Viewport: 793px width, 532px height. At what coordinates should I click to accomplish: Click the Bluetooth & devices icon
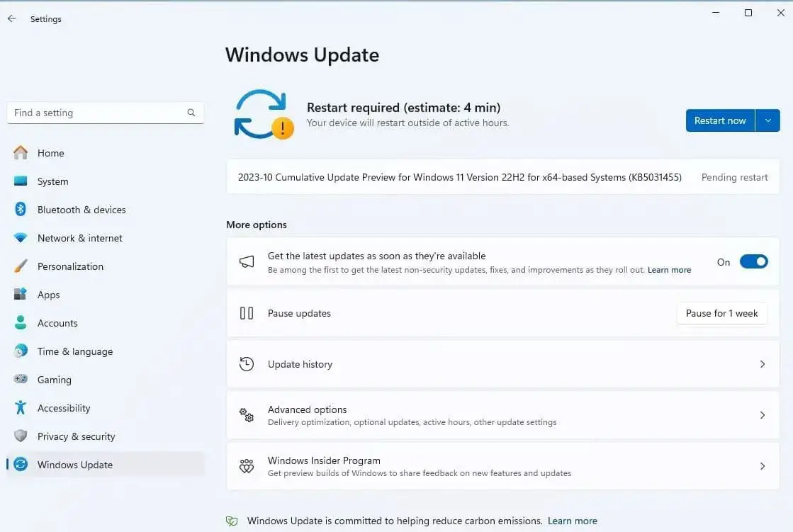coord(21,210)
